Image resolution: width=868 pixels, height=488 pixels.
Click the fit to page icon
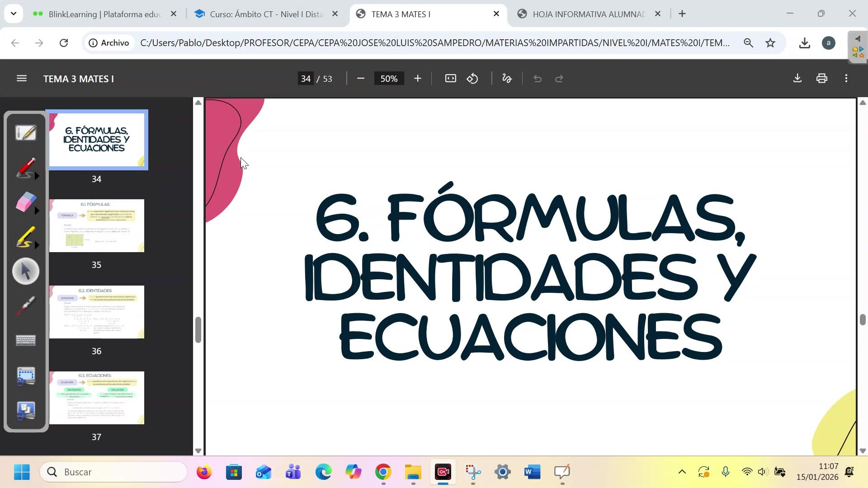click(450, 79)
